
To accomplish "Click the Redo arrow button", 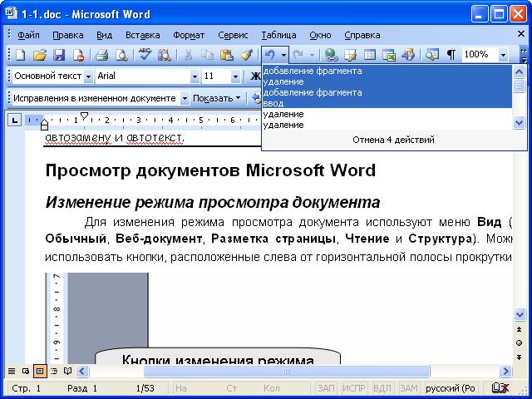I will pos(298,55).
